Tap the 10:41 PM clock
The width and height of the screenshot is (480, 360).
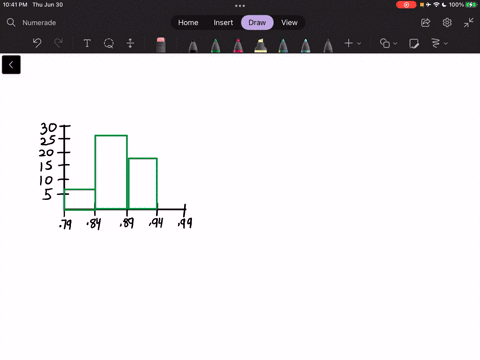(x=15, y=5)
